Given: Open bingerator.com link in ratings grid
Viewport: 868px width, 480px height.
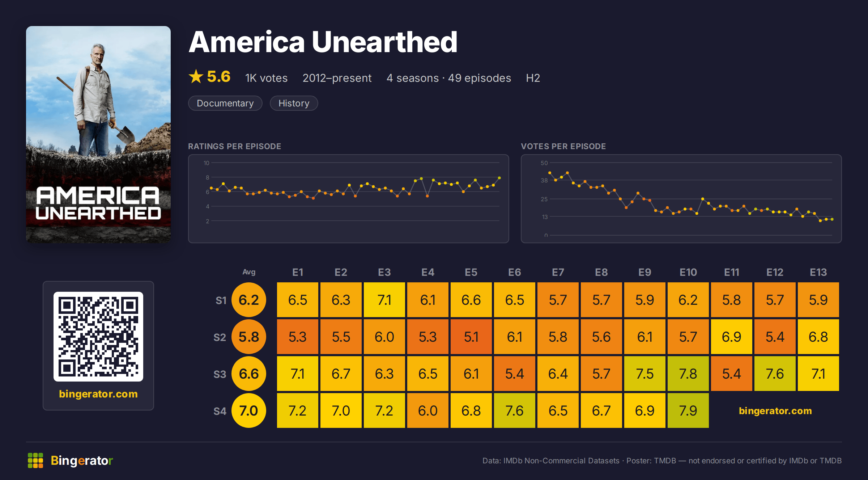Looking at the screenshot, I should [775, 411].
